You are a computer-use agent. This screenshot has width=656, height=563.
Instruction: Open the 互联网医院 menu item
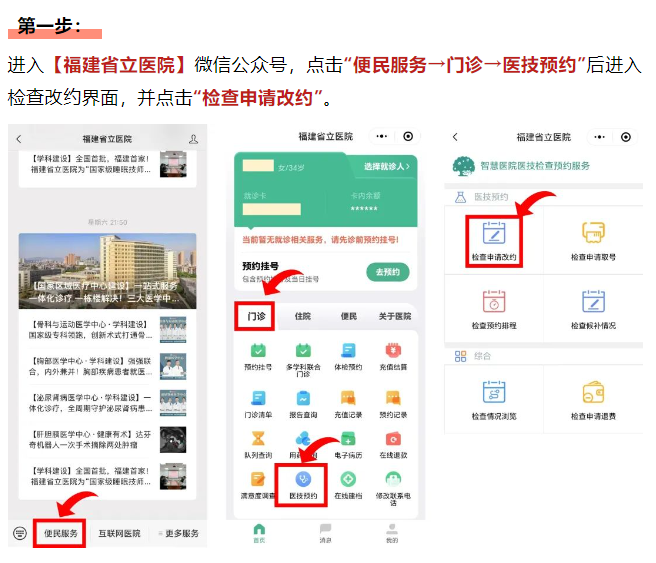[x=119, y=534]
